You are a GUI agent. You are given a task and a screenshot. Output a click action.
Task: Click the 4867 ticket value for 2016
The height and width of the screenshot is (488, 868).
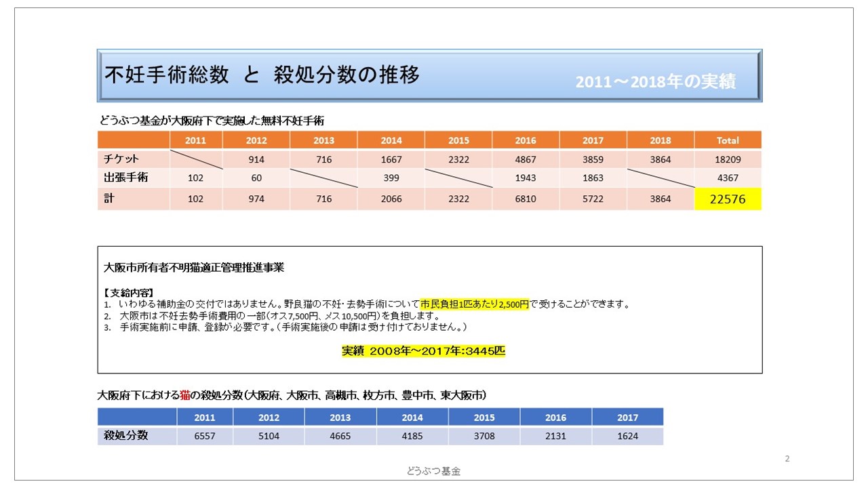coord(526,159)
